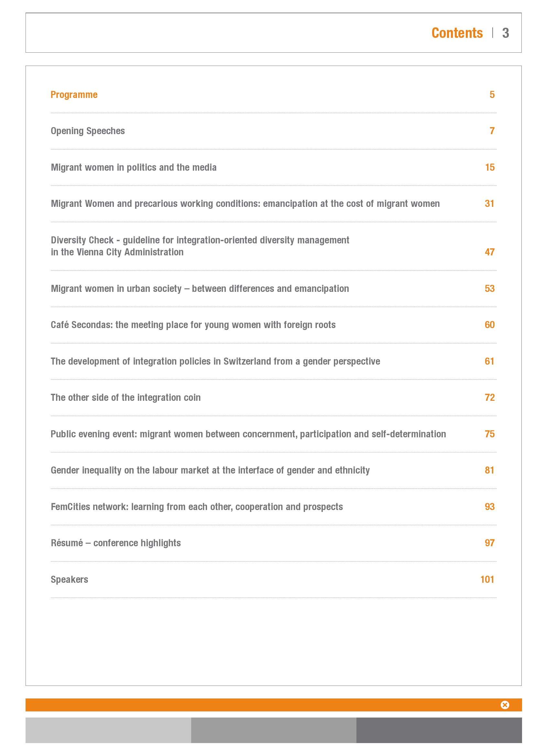Open the Public evening event entry

click(248, 434)
